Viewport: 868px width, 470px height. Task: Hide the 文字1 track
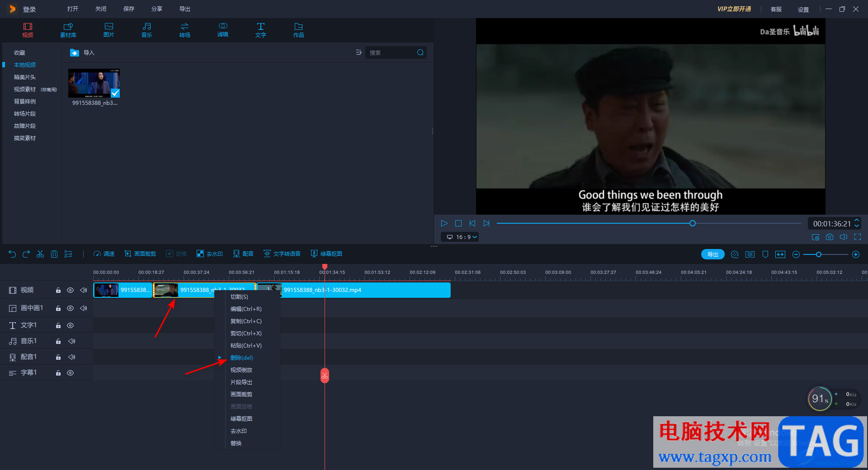(71, 325)
